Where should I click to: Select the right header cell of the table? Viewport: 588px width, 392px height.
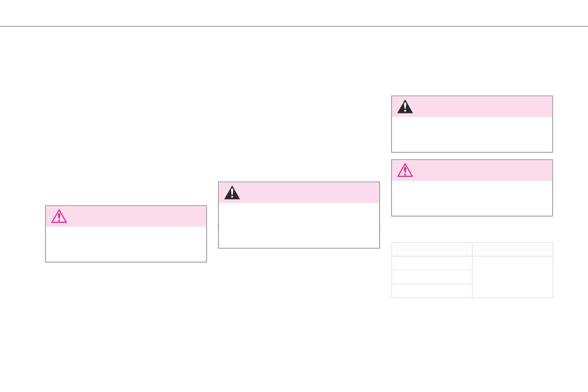(513, 249)
